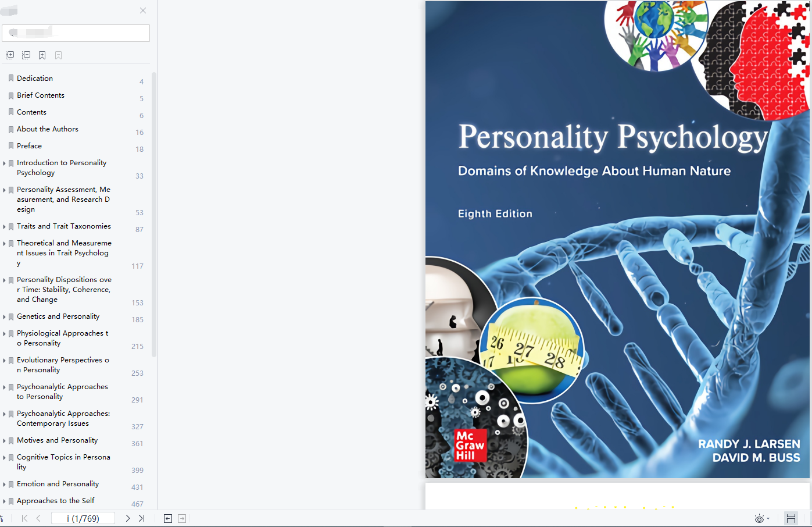Go to the first page

[x=24, y=518]
